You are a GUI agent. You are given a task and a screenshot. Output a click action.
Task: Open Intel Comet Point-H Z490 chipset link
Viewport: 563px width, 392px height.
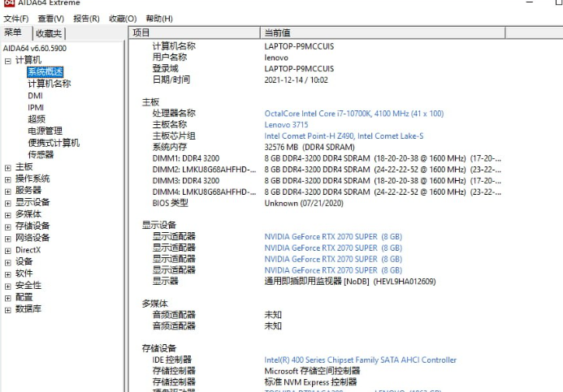tap(344, 136)
